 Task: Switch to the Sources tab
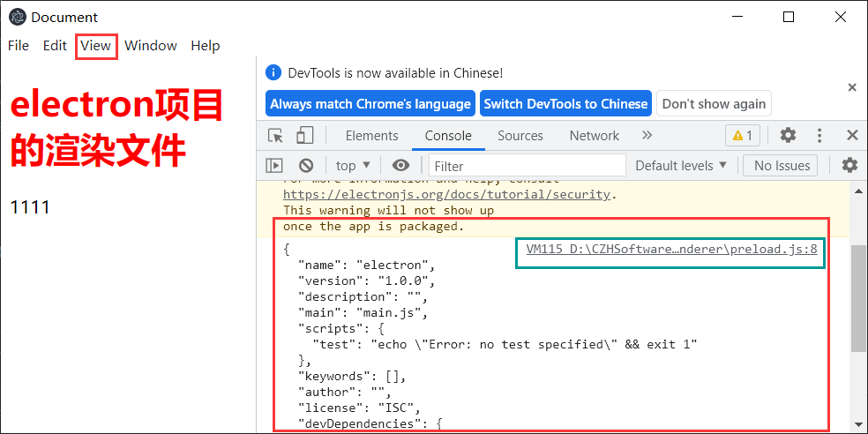click(x=520, y=136)
